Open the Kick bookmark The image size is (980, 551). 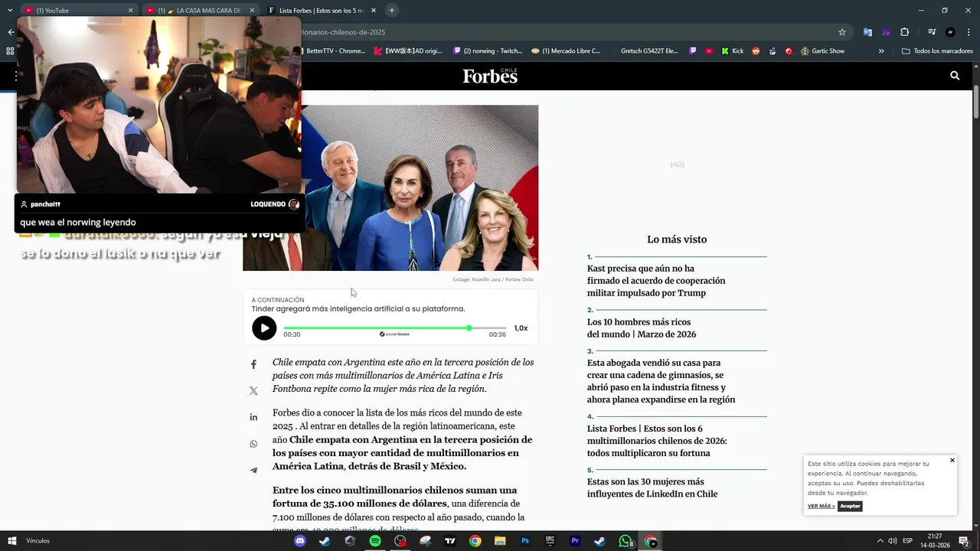(x=733, y=51)
